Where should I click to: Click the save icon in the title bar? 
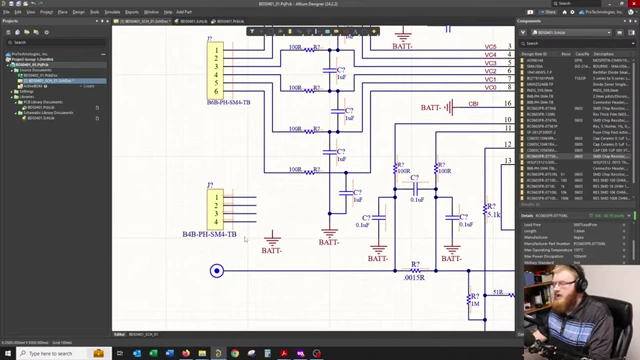tap(11, 4)
